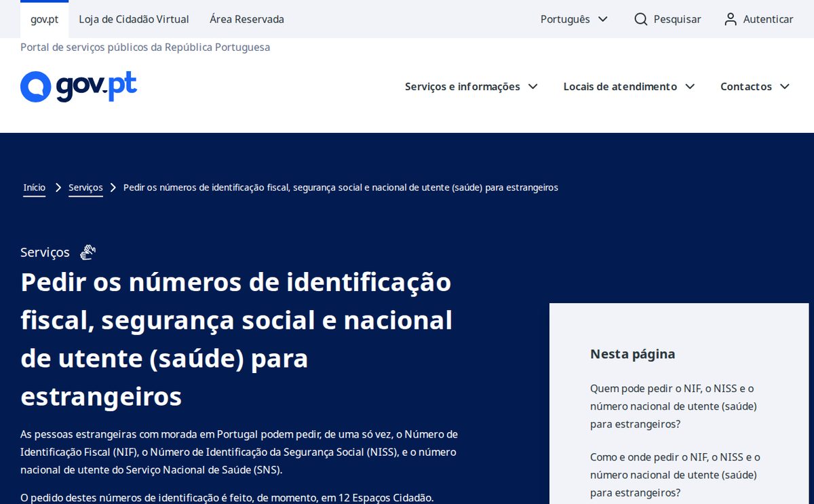Open the sign language icon beside Serviços
The image size is (814, 504).
88,252
